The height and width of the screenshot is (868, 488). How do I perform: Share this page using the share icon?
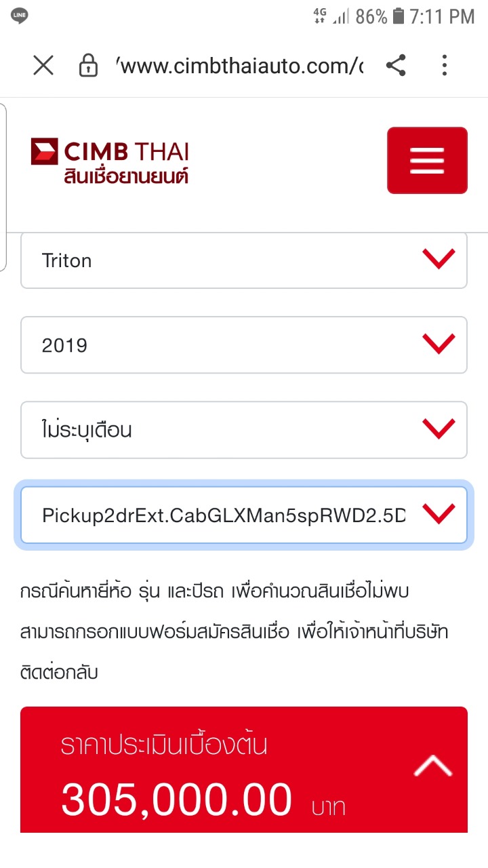[396, 66]
